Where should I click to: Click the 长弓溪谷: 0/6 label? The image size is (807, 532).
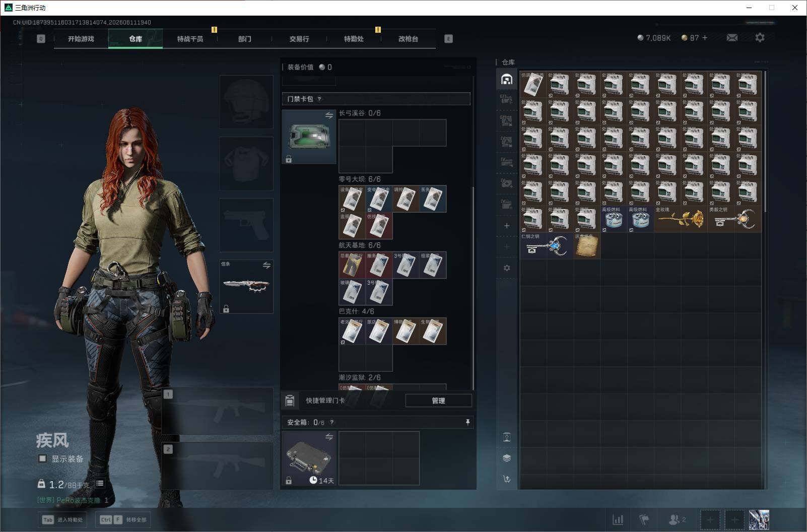360,113
